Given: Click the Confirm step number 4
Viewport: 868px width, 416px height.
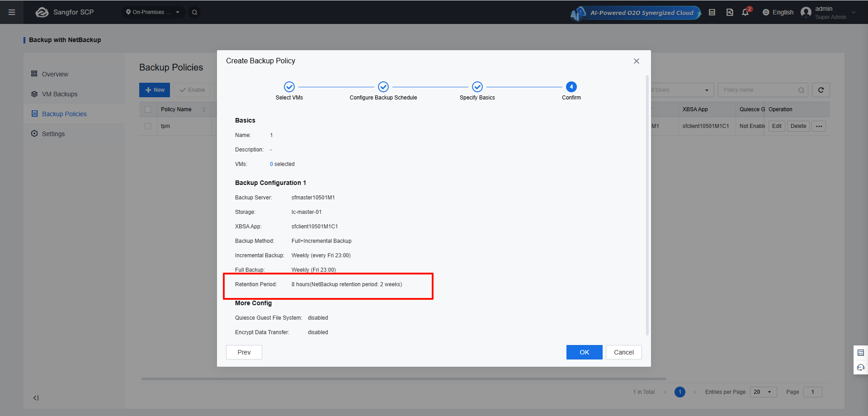Looking at the screenshot, I should point(571,87).
